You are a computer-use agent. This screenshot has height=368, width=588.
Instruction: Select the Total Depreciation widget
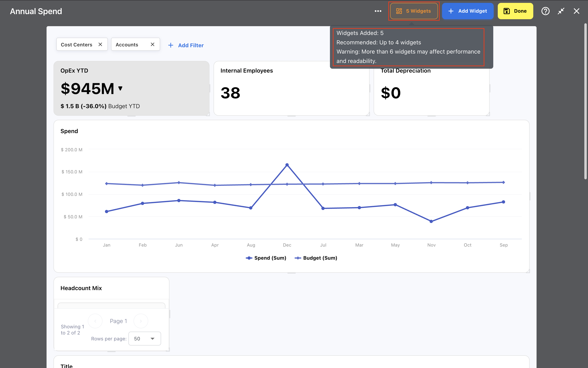tap(431, 88)
